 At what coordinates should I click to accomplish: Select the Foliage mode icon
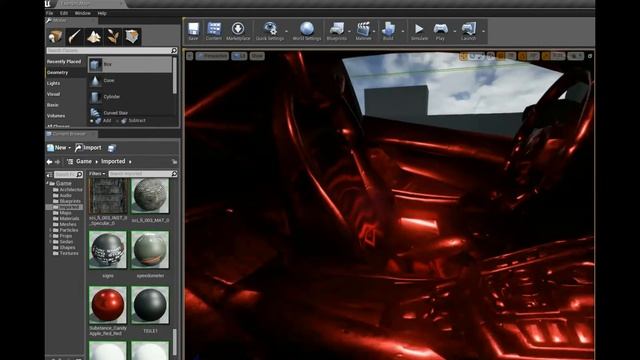point(113,37)
